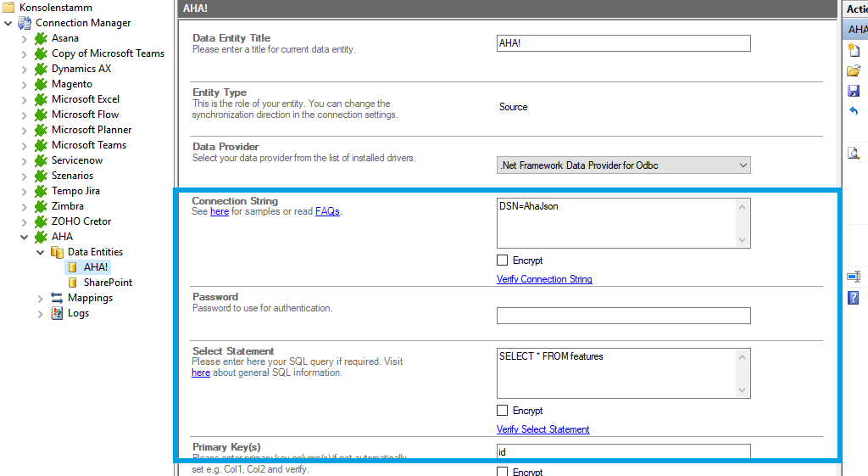The height and width of the screenshot is (476, 868).
Task: Enable Encrypt checkbox under Connection String
Action: point(503,260)
